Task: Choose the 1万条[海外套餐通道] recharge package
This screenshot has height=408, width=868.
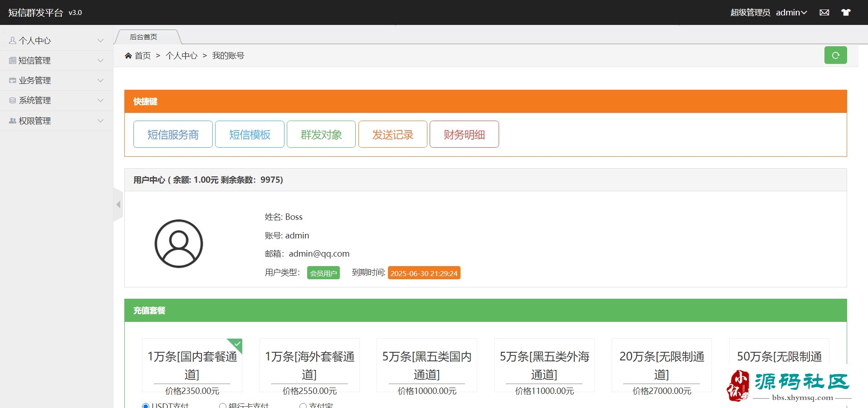Action: pyautogui.click(x=309, y=365)
